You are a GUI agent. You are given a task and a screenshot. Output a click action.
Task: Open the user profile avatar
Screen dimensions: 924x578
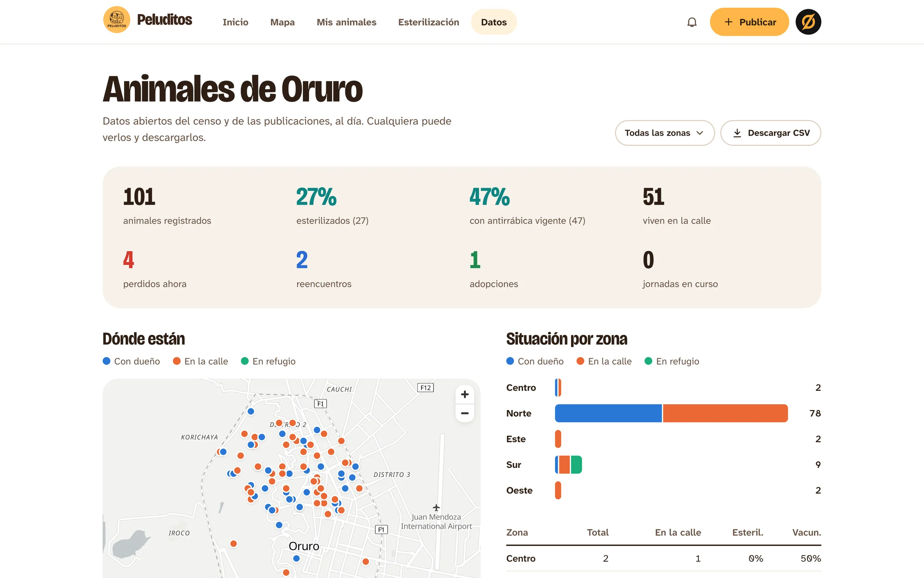pyautogui.click(x=808, y=22)
